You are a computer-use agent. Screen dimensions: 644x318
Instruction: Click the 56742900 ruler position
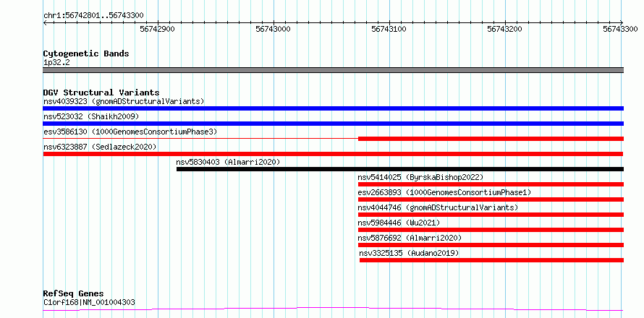[x=158, y=29]
